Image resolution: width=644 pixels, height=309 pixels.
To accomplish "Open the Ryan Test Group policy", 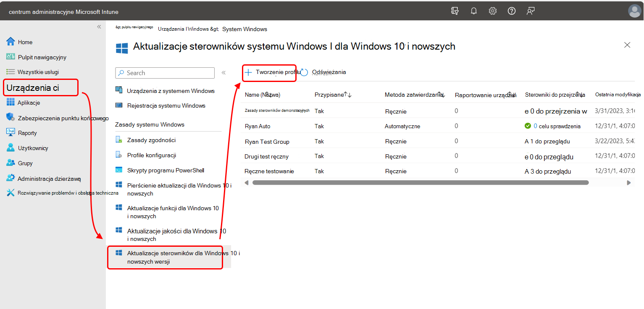I will click(267, 142).
